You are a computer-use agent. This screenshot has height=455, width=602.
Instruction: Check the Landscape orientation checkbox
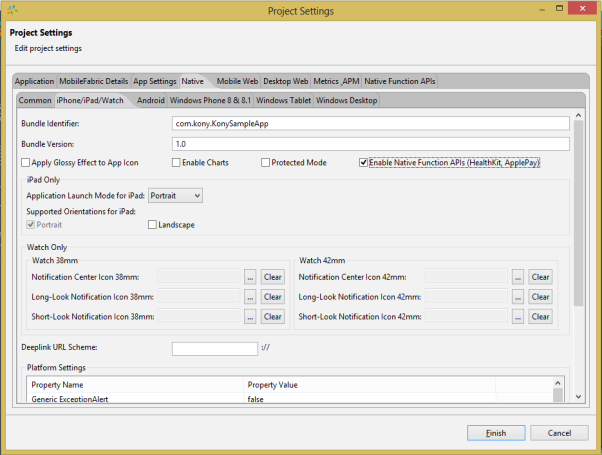pos(152,225)
